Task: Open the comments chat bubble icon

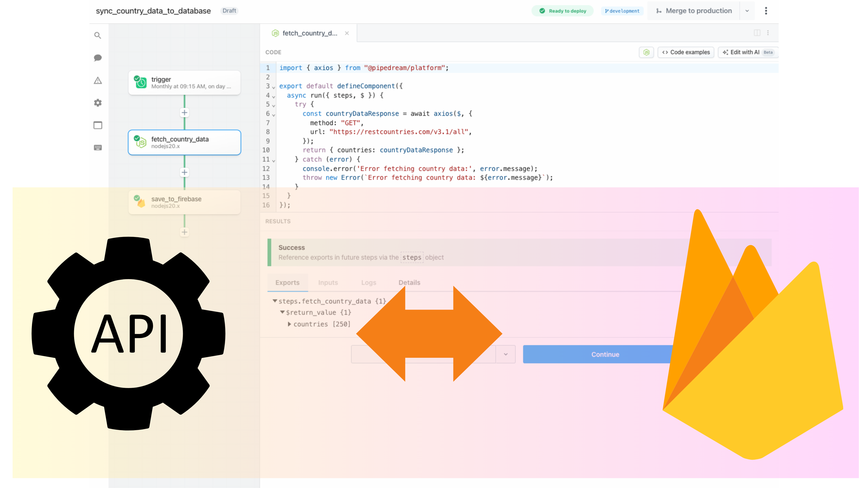Action: point(98,58)
